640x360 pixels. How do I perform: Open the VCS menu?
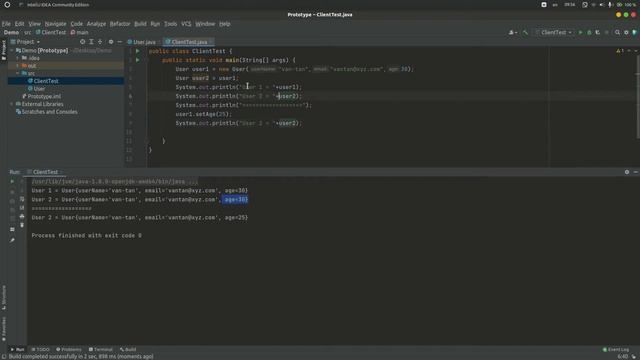(186, 24)
